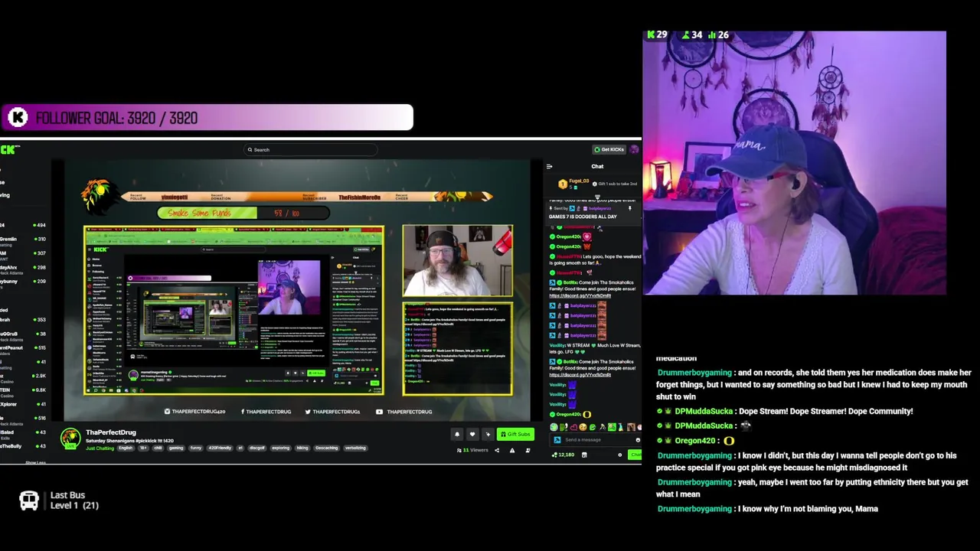Click the 11 Viewers count
Viewport: 980px width, 551px height.
(472, 450)
